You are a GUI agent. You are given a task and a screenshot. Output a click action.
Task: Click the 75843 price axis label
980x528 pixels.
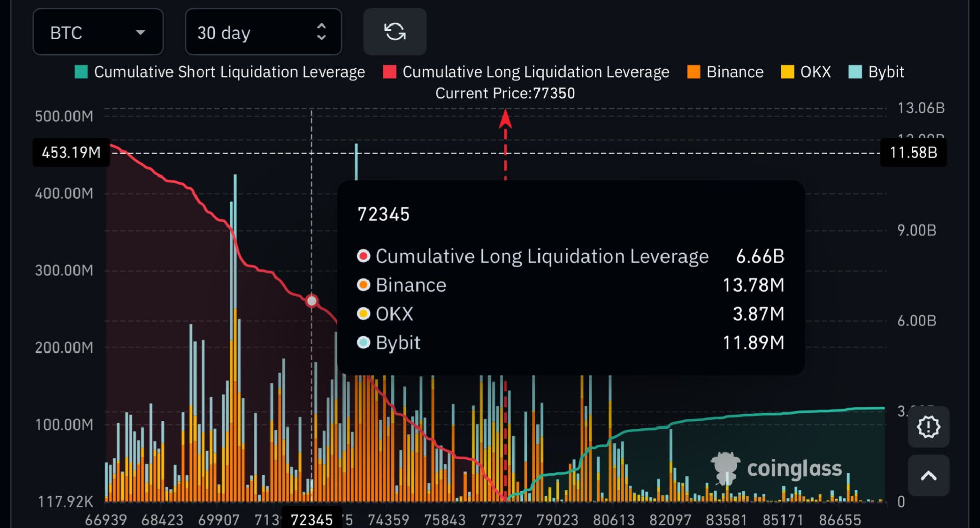[x=445, y=520]
